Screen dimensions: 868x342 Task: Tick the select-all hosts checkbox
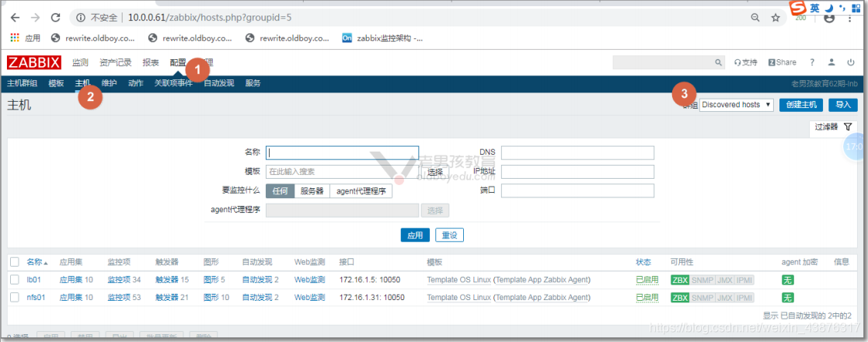pyautogui.click(x=15, y=262)
